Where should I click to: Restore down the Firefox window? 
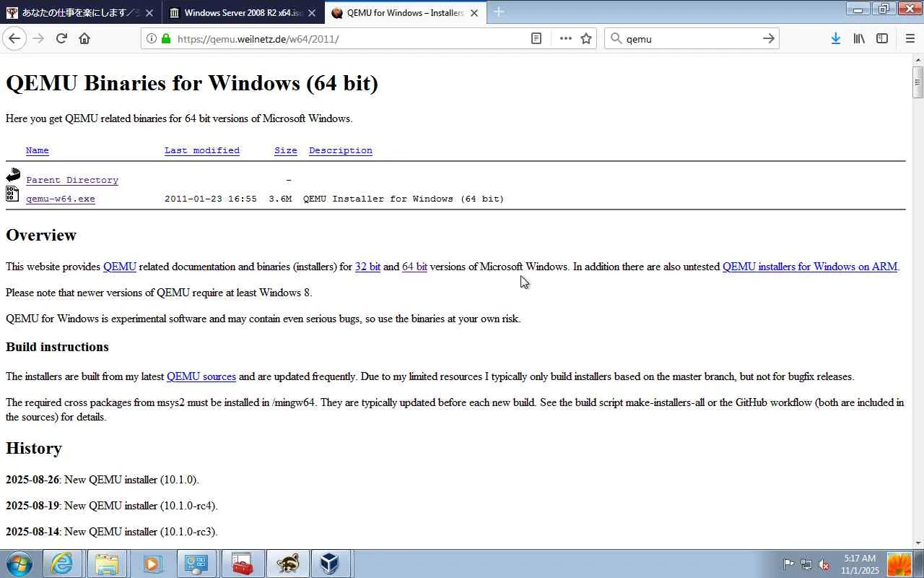[883, 9]
